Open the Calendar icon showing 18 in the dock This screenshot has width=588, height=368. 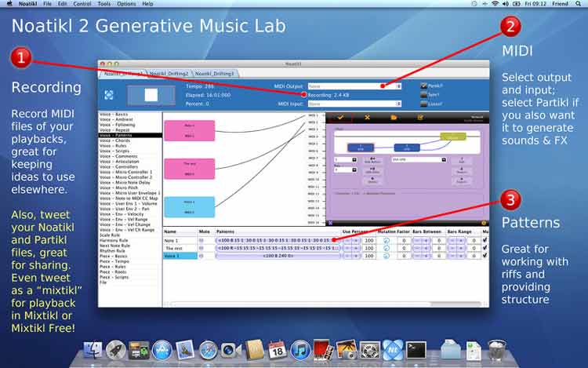(277, 351)
